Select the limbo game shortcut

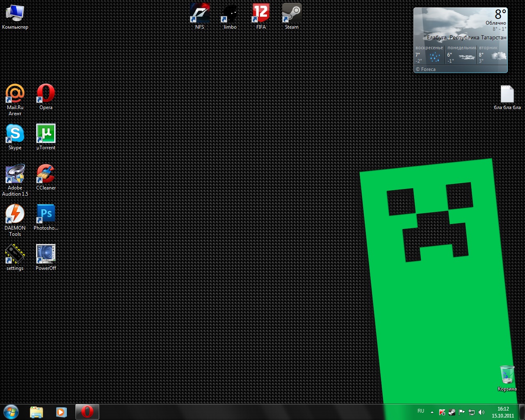(x=230, y=17)
